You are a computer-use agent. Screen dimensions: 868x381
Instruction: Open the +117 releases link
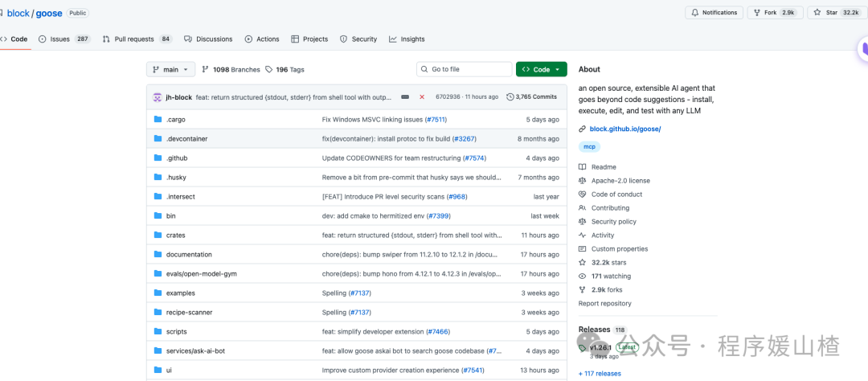pyautogui.click(x=600, y=373)
